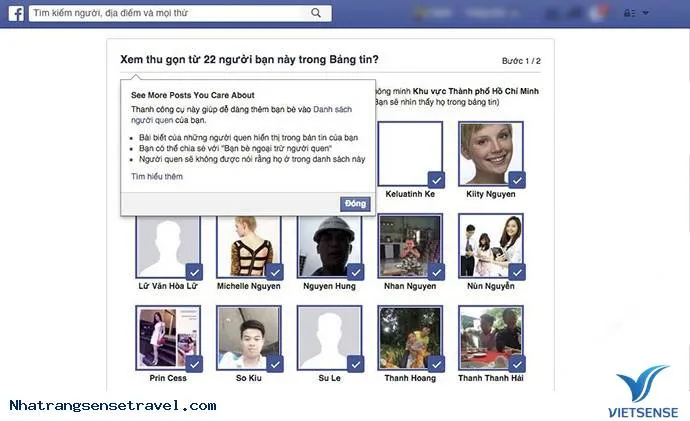
Task: Click the name Michelle Nguyen
Action: 249,286
